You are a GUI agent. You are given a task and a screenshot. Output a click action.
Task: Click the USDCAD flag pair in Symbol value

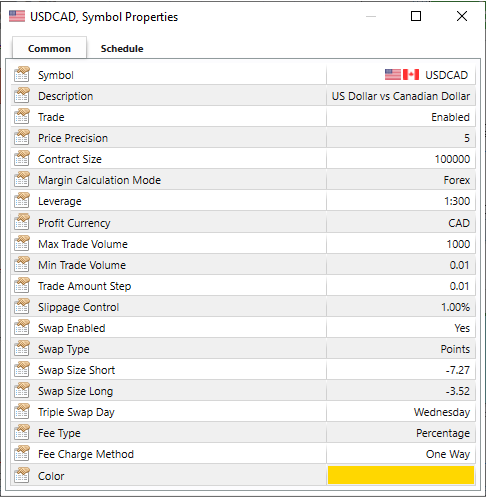[x=402, y=75]
